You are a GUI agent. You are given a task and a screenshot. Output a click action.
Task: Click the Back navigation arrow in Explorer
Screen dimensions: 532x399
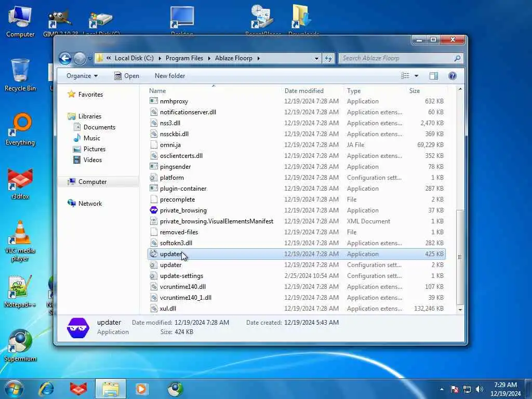pos(65,58)
